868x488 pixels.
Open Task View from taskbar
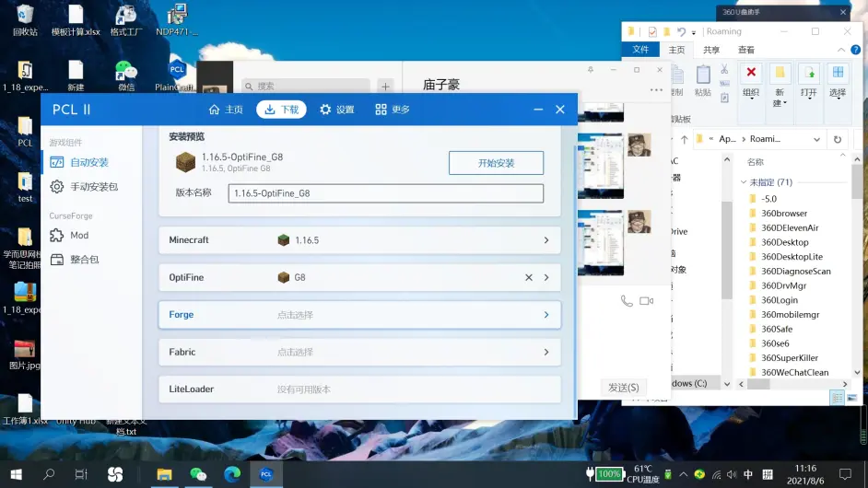[81, 474]
